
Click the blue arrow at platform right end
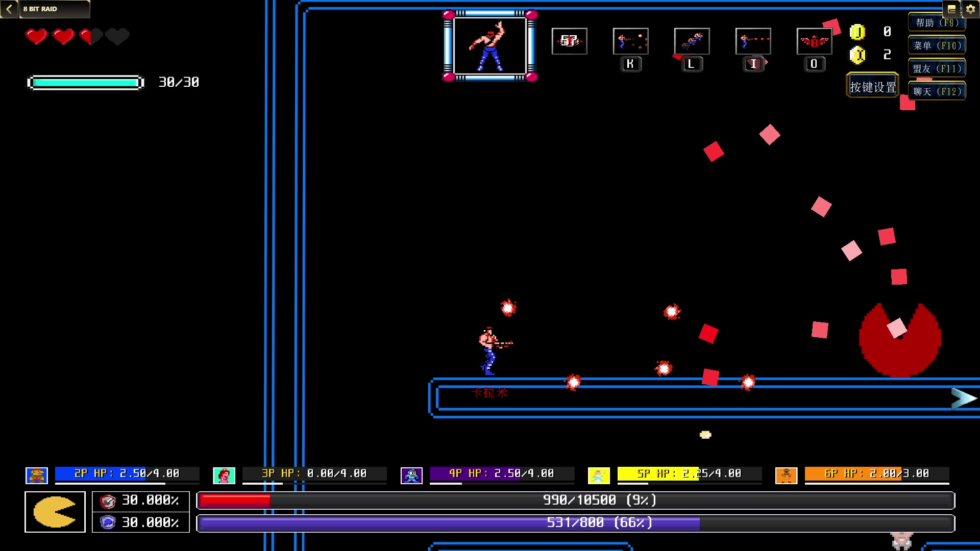(x=964, y=398)
